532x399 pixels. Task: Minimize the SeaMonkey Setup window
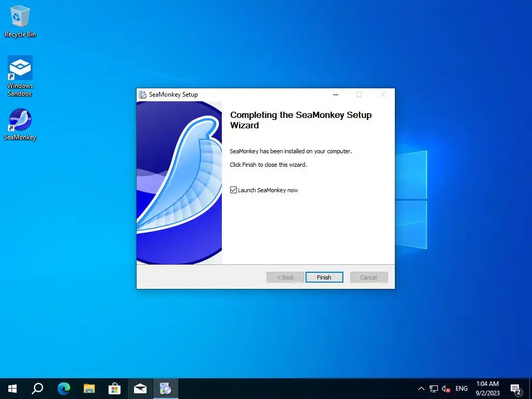coord(336,95)
